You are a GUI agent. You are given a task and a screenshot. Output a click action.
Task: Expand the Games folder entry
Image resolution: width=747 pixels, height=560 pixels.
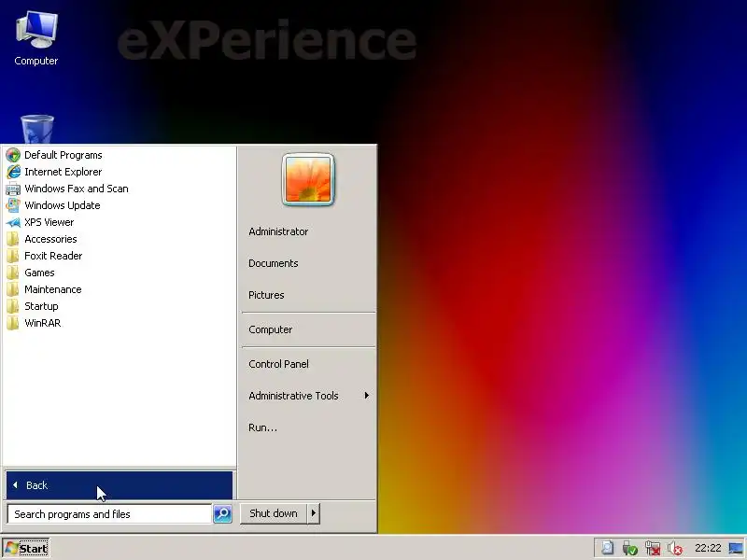point(120,273)
